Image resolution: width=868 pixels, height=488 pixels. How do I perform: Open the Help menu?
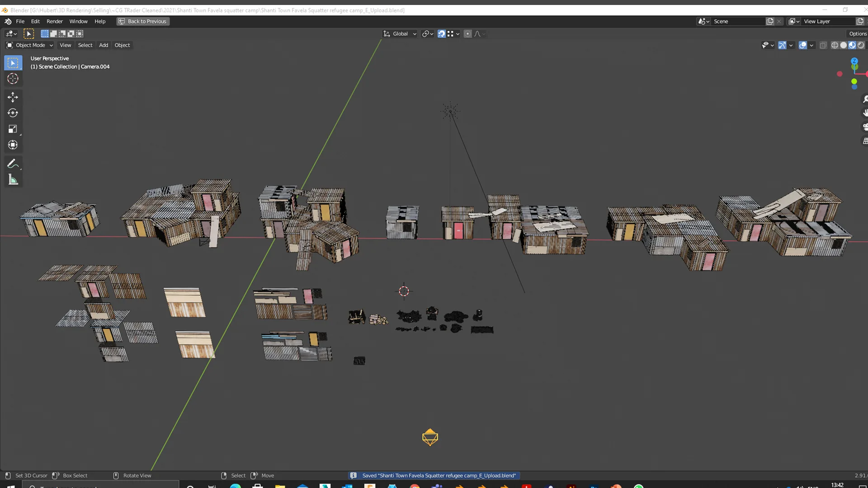click(100, 21)
